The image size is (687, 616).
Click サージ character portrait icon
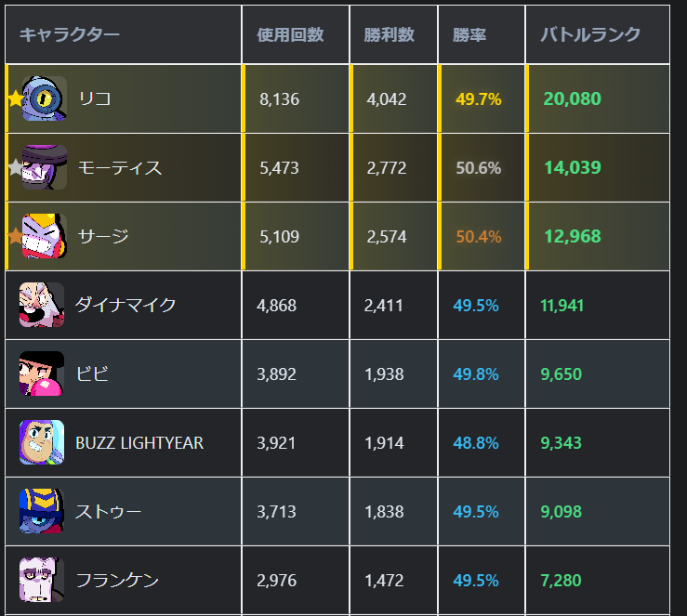click(x=44, y=236)
